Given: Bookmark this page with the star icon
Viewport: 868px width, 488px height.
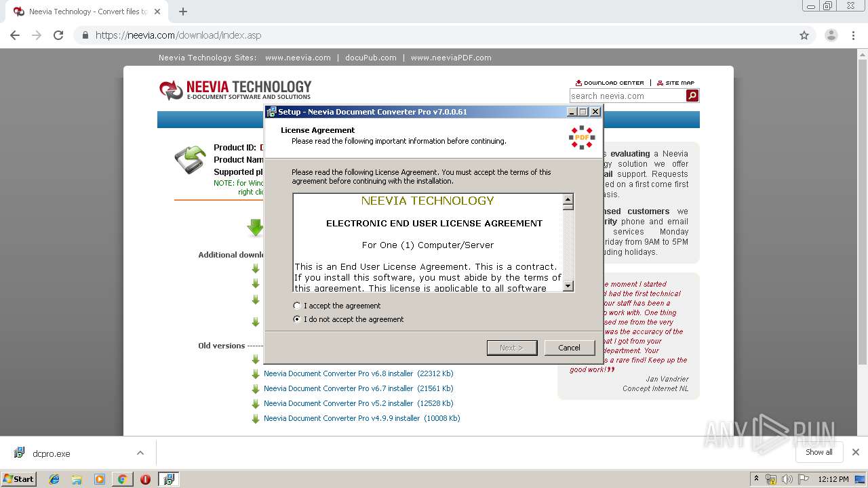Looking at the screenshot, I should click(x=804, y=35).
